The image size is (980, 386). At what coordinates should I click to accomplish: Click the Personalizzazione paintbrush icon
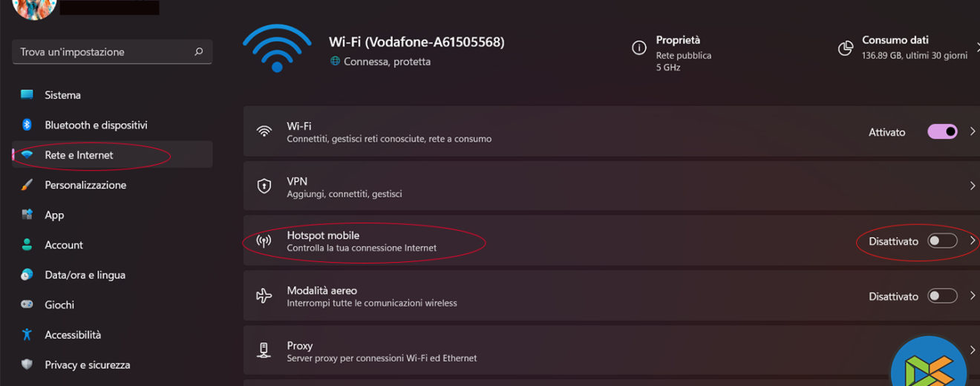tap(27, 185)
